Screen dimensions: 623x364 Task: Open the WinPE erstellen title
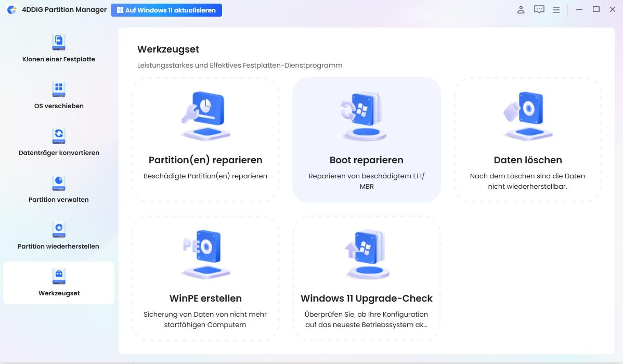(x=205, y=298)
